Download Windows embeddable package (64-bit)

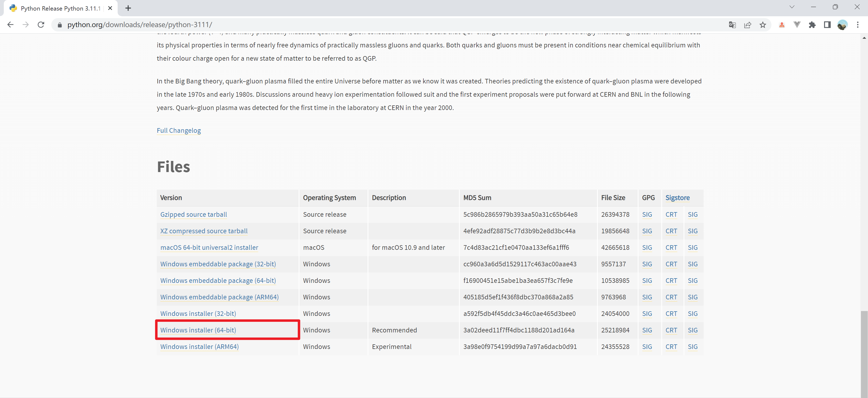pyautogui.click(x=218, y=281)
